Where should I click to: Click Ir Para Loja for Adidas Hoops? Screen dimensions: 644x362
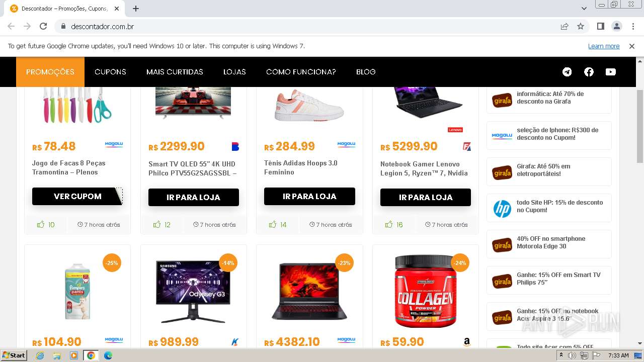pyautogui.click(x=309, y=196)
